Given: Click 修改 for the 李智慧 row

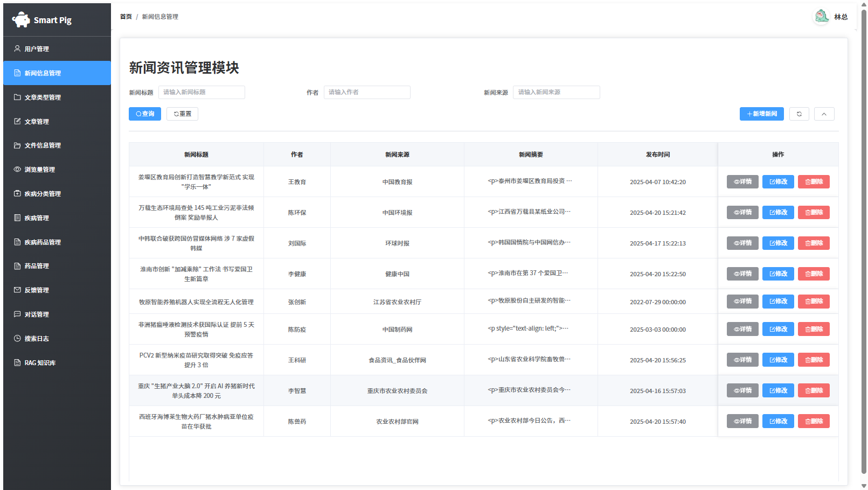Looking at the screenshot, I should [778, 390].
